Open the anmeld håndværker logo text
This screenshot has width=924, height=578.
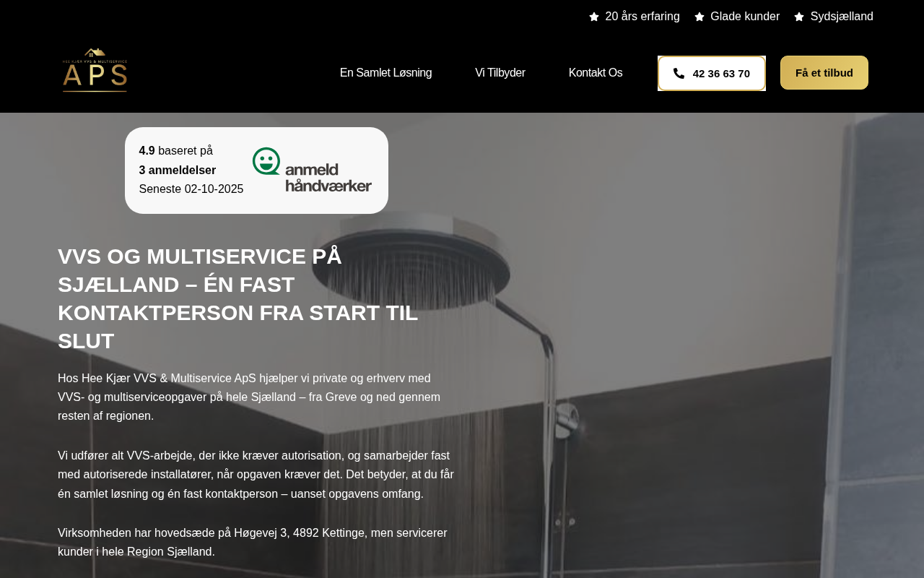pyautogui.click(x=328, y=177)
